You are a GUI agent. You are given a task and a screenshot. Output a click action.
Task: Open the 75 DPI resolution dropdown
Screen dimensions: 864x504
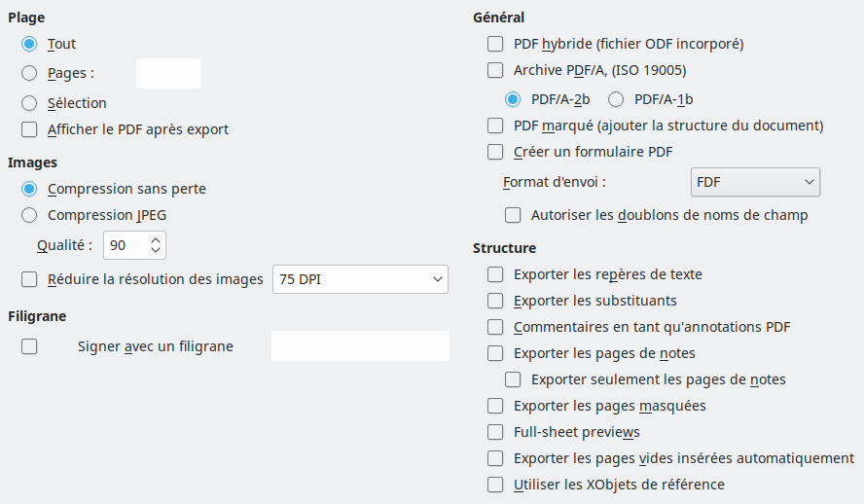pos(360,279)
